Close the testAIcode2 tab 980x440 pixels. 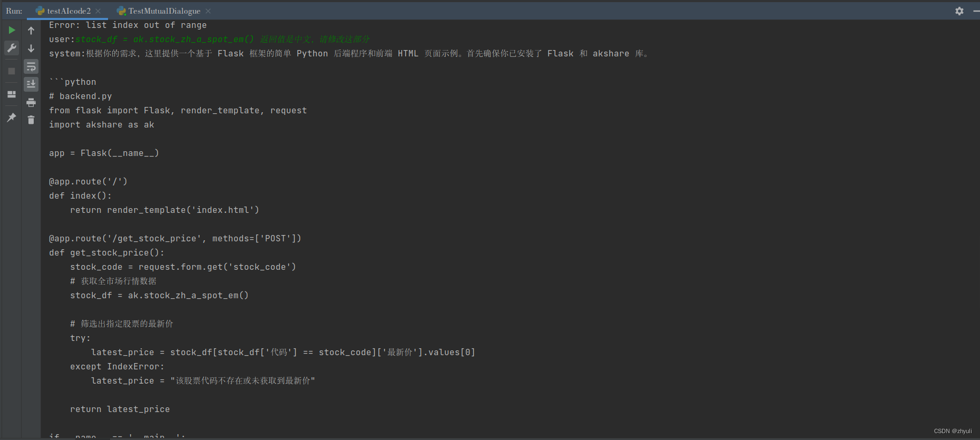coord(98,11)
